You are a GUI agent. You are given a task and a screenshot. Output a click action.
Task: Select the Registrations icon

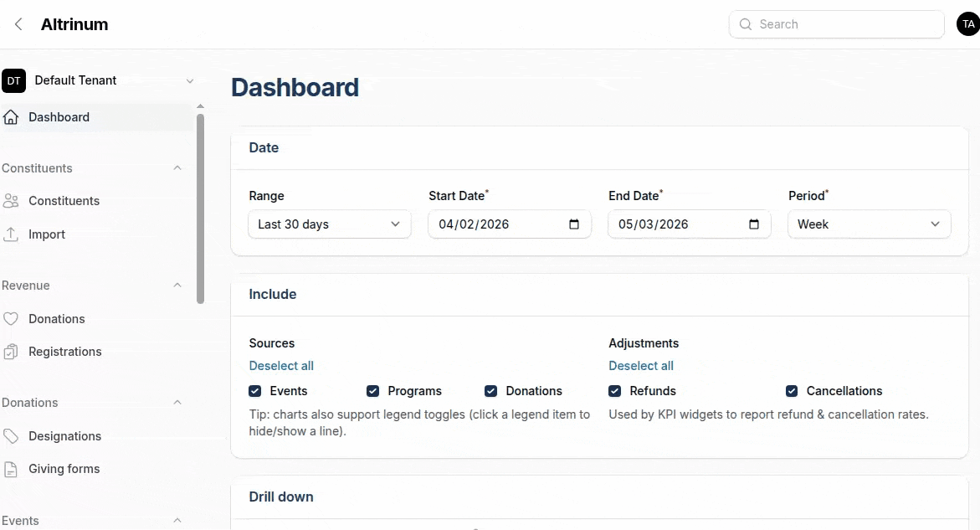pos(12,352)
